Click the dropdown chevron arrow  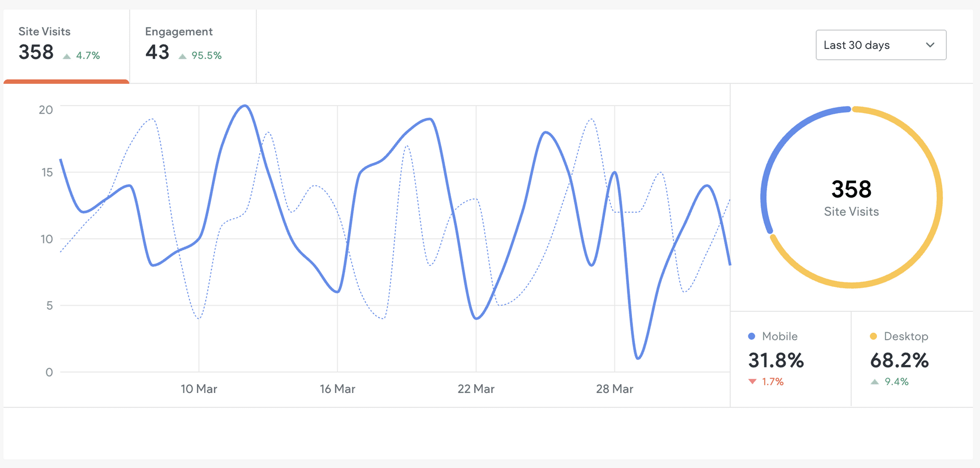[930, 45]
